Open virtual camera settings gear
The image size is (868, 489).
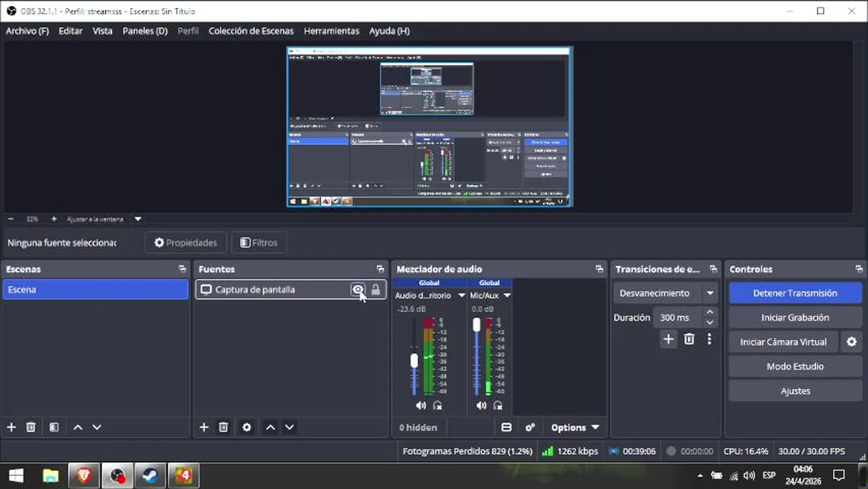[852, 342]
